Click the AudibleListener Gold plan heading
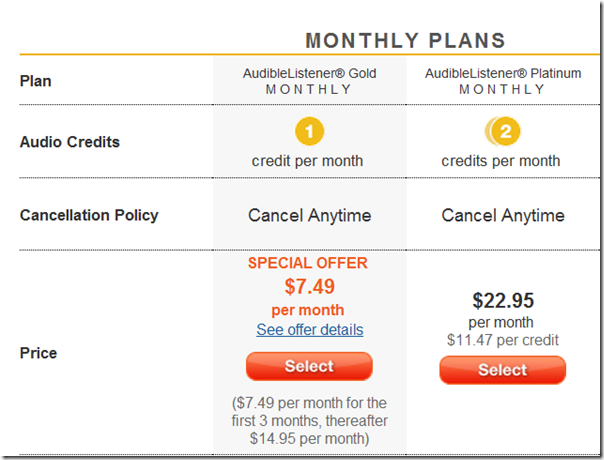The image size is (604, 460). [x=309, y=81]
